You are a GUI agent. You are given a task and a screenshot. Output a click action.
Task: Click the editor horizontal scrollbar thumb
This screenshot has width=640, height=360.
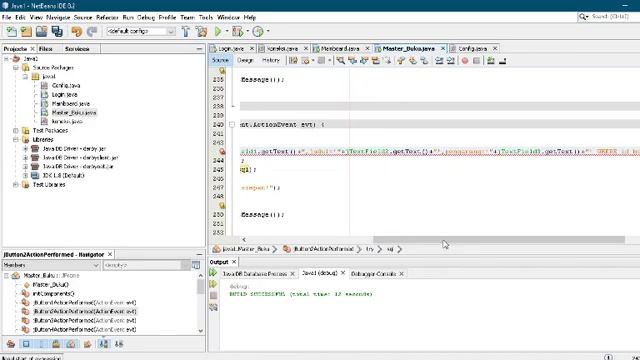point(499,240)
